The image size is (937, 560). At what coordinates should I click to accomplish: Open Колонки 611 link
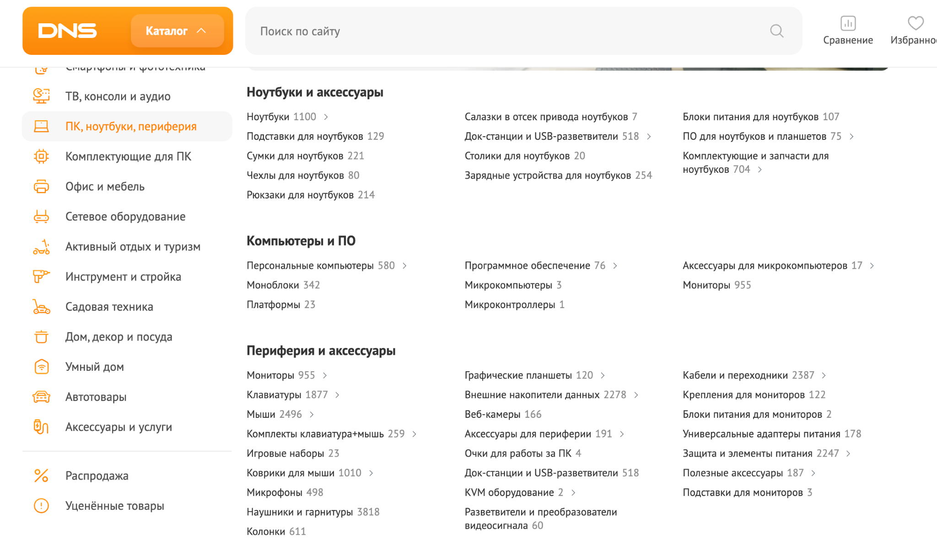click(276, 532)
